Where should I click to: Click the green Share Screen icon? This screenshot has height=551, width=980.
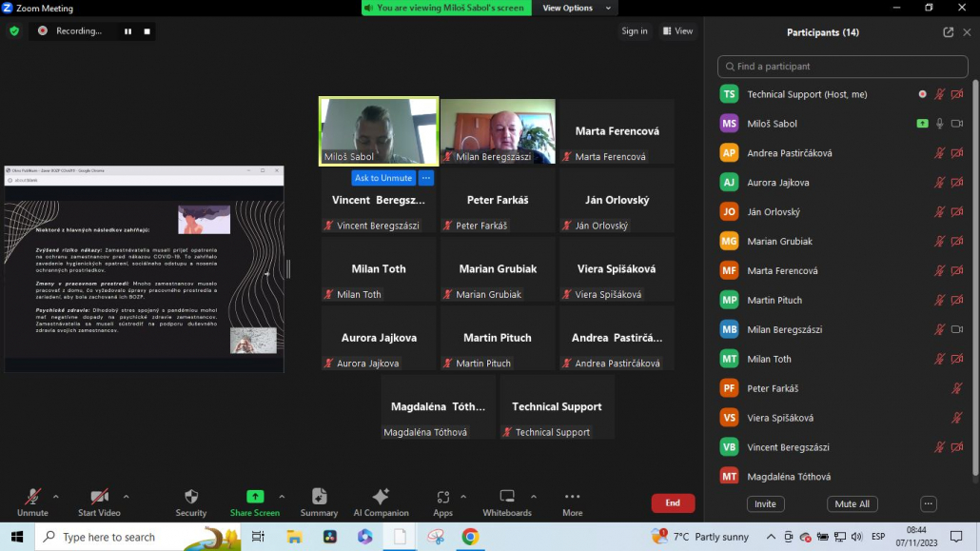(254, 497)
